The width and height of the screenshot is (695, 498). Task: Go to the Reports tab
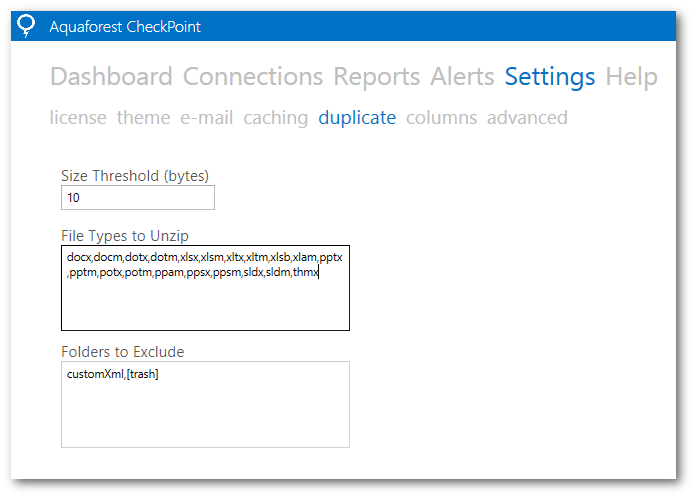377,77
